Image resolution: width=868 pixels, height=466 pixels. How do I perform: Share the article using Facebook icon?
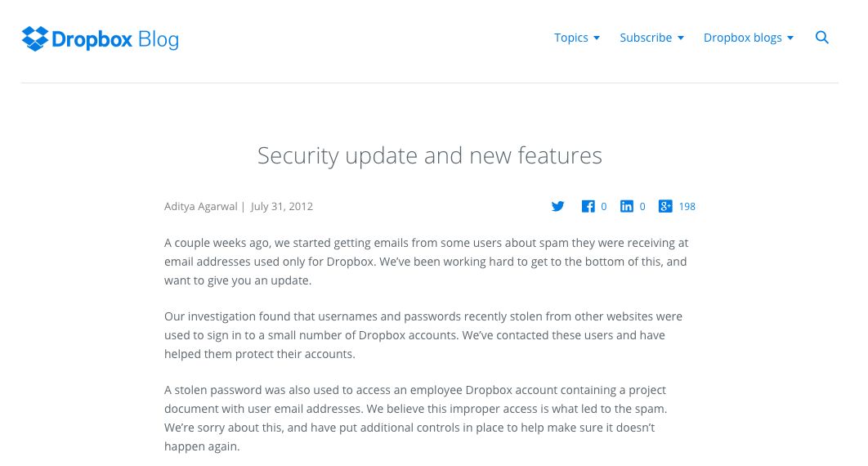[x=588, y=207]
